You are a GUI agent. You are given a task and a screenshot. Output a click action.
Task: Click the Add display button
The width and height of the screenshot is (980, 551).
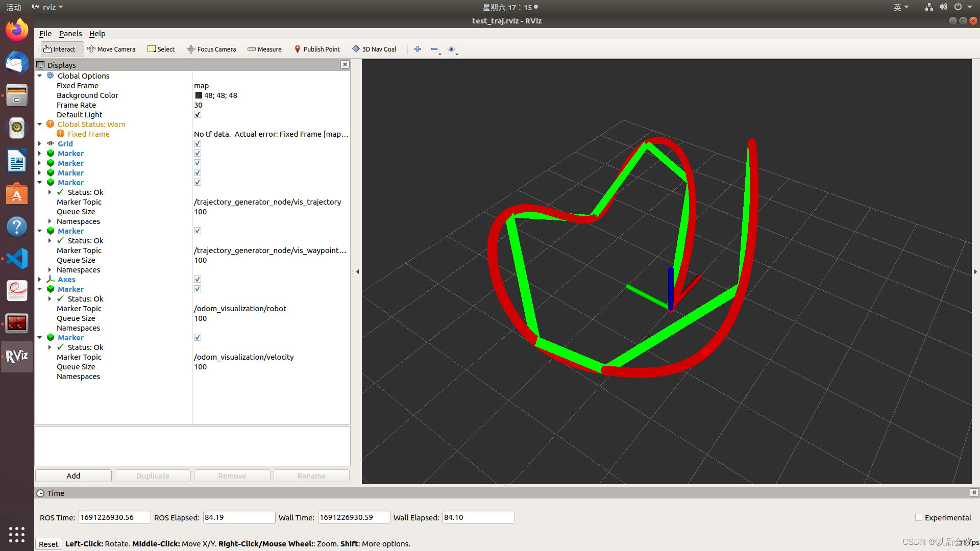point(73,475)
